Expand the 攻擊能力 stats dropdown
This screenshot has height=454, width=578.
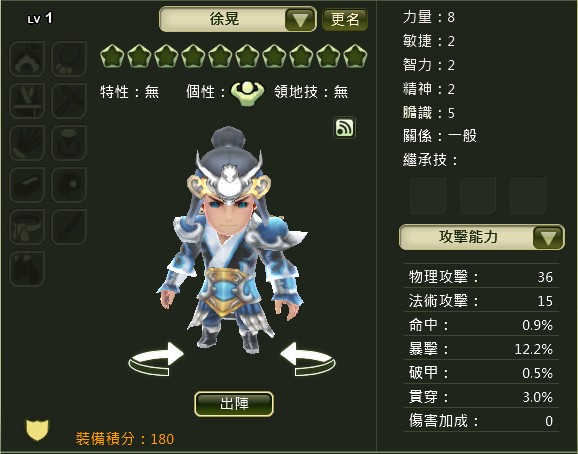pos(481,237)
